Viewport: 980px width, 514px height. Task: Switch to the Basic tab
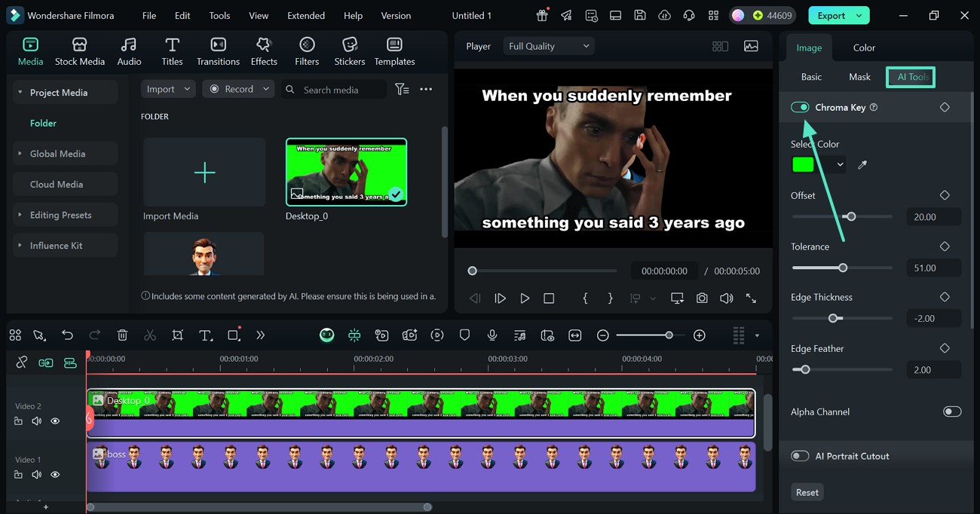click(x=811, y=77)
